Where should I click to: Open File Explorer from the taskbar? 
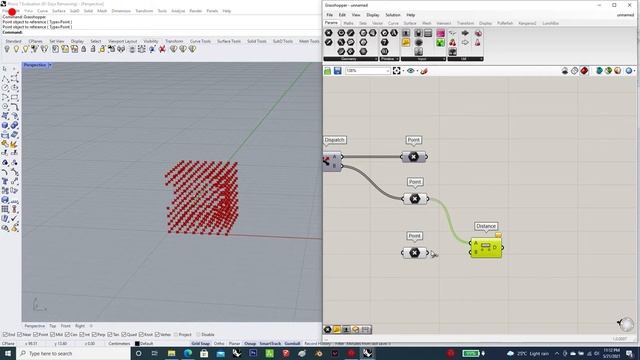[171, 353]
